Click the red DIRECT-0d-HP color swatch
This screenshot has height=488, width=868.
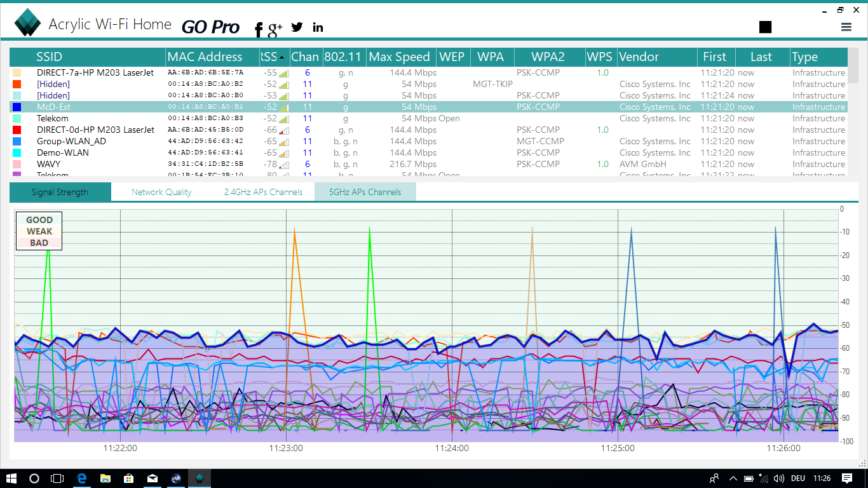coord(17,130)
